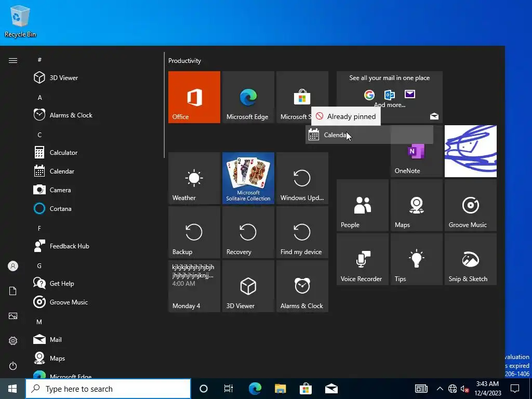
Task: Open Mail in the app list
Action: (95, 340)
